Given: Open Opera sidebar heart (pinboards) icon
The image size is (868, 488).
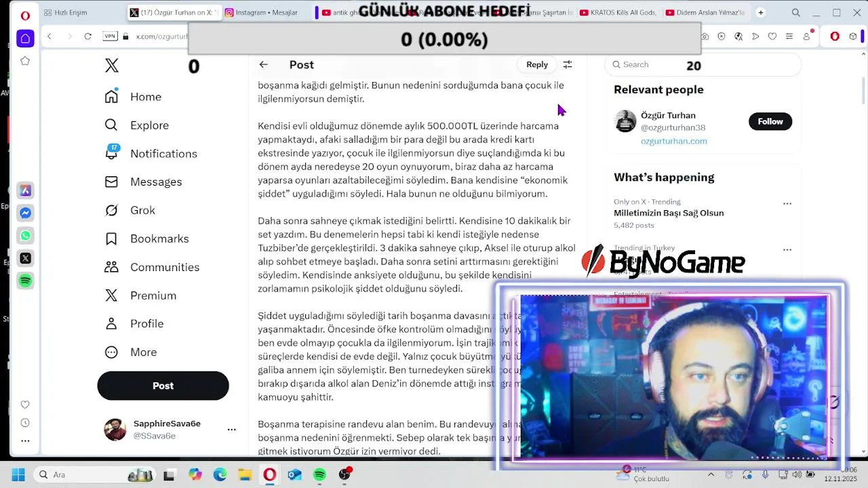Looking at the screenshot, I should (x=25, y=405).
